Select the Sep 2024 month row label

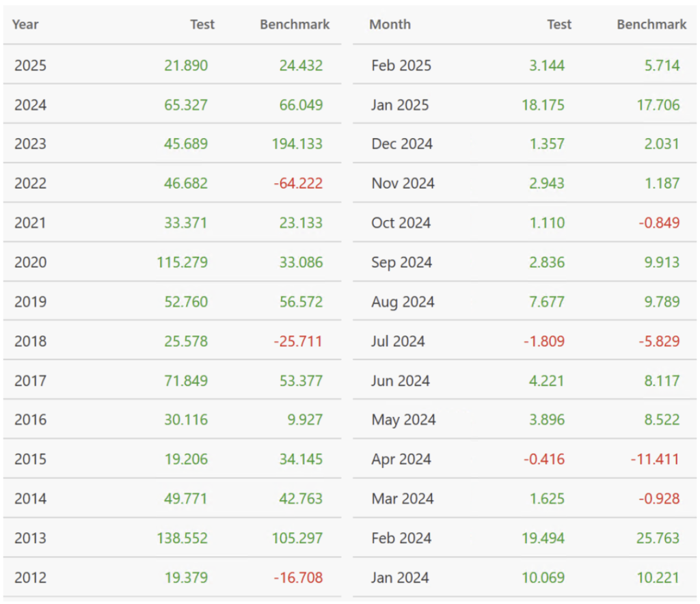pos(401,262)
